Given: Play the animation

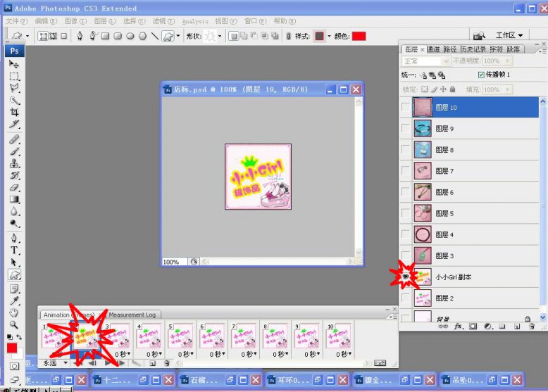Looking at the screenshot, I should click(108, 363).
